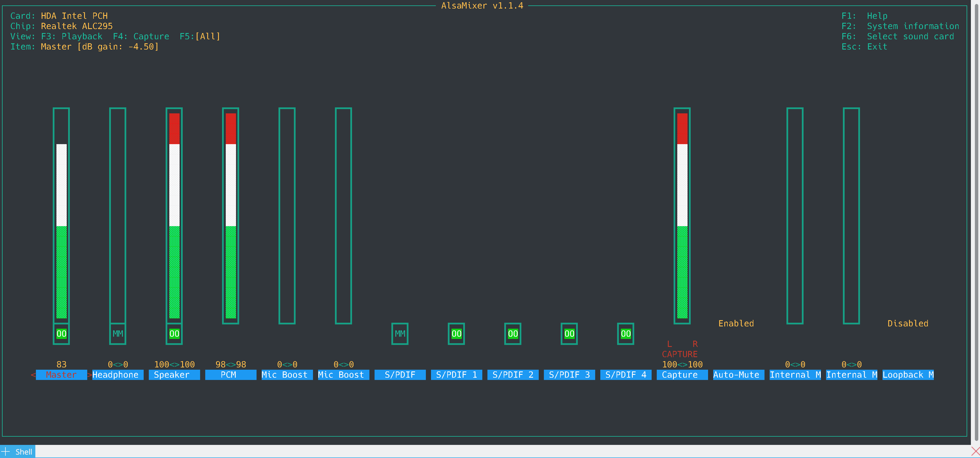This screenshot has height=458, width=980.
Task: Switch to F5: [All] view
Action: click(x=200, y=36)
